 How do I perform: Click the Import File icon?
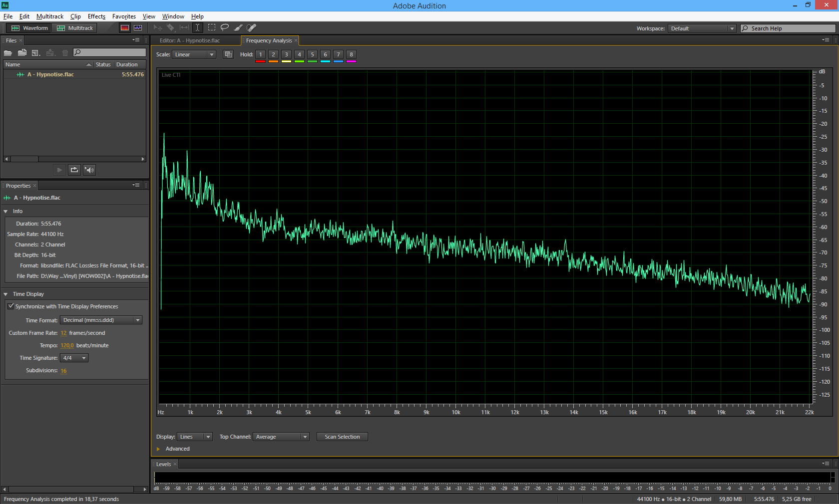click(x=22, y=53)
